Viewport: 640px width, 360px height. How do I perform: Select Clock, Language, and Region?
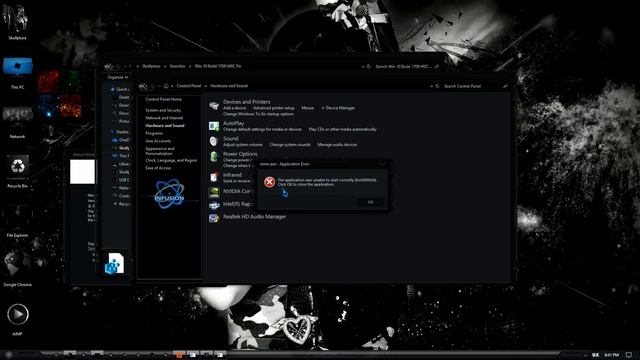171,160
